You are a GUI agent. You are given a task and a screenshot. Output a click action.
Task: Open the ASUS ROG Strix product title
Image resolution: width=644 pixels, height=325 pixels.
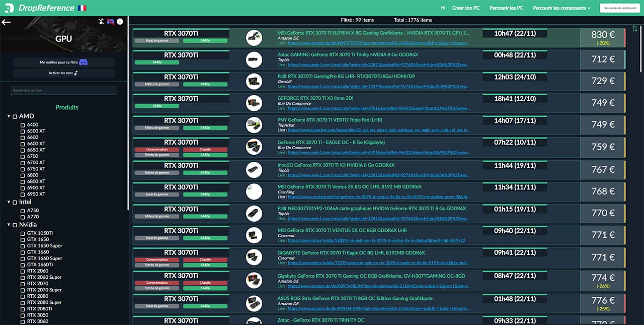(355, 298)
